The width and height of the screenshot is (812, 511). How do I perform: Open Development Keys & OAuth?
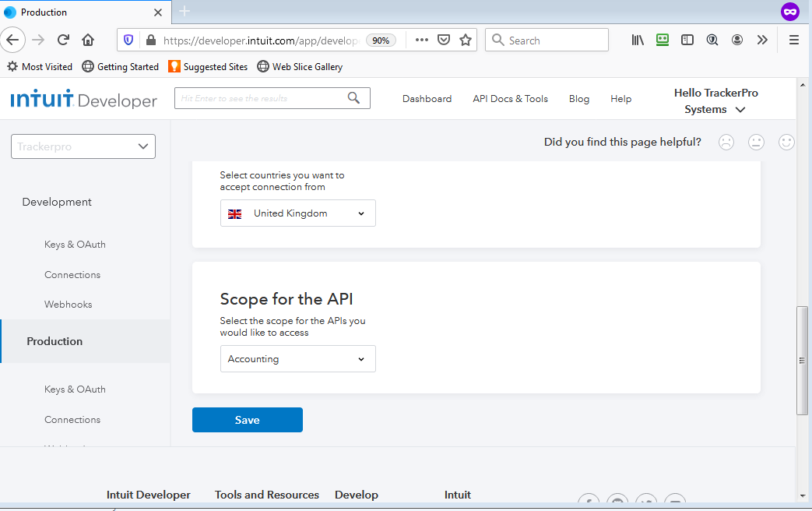(x=75, y=244)
